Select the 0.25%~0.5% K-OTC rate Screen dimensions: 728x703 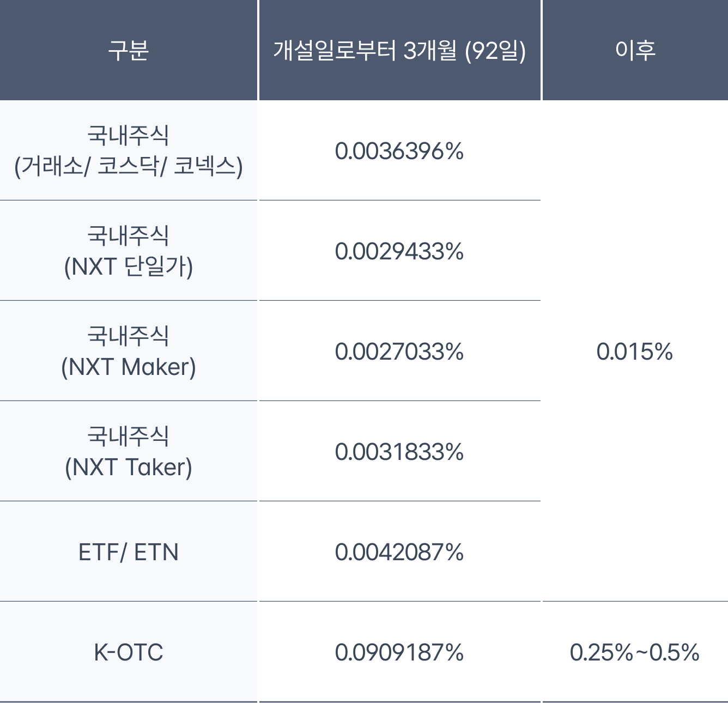point(635,652)
